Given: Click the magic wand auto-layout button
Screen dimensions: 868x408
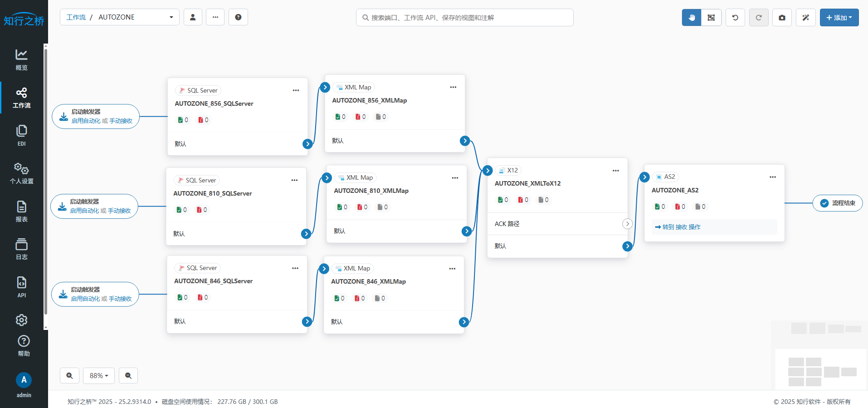Looking at the screenshot, I should click(806, 18).
